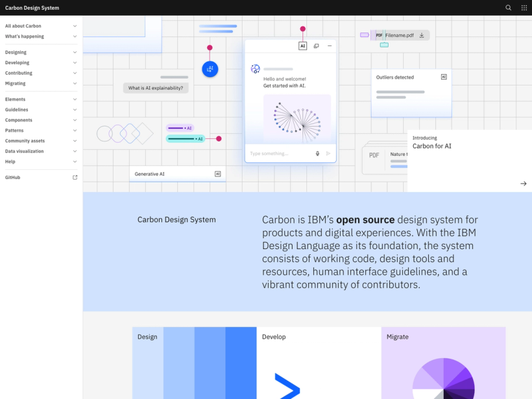Open the app switcher grid icon
This screenshot has width=532, height=399.
[x=524, y=8]
